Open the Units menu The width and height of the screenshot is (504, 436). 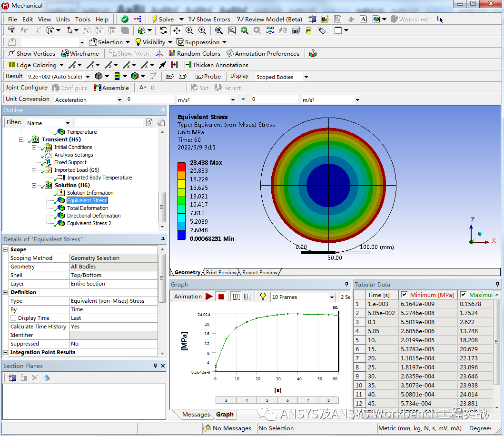click(63, 20)
